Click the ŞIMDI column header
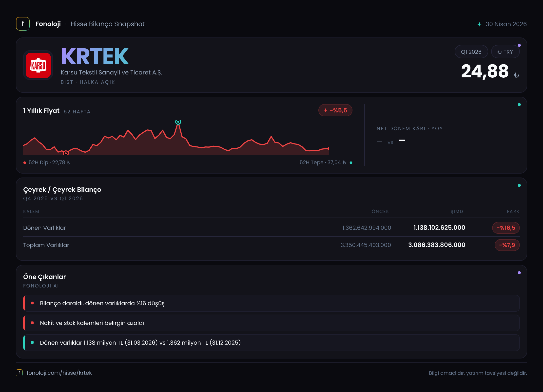 coord(458,212)
